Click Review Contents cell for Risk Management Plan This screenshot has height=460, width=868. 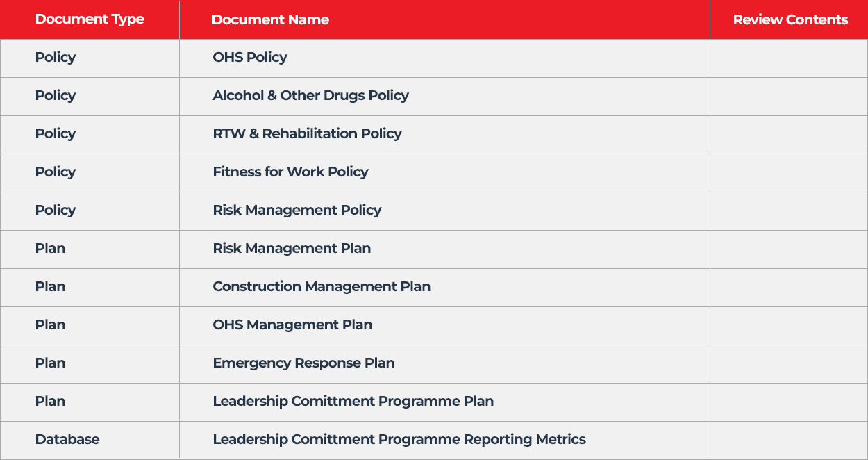click(789, 249)
